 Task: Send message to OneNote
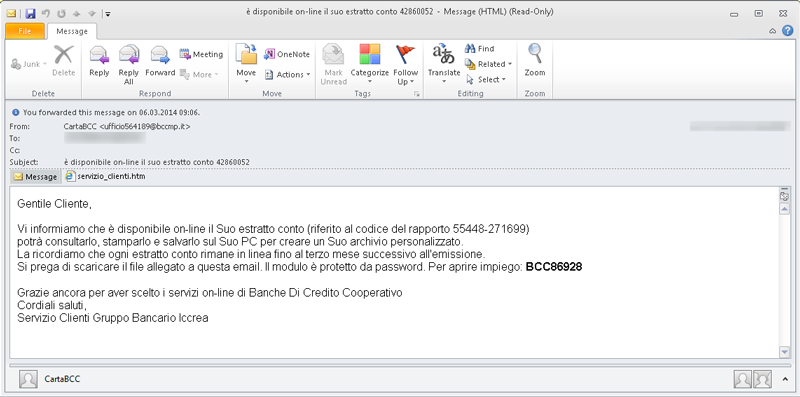[287, 54]
